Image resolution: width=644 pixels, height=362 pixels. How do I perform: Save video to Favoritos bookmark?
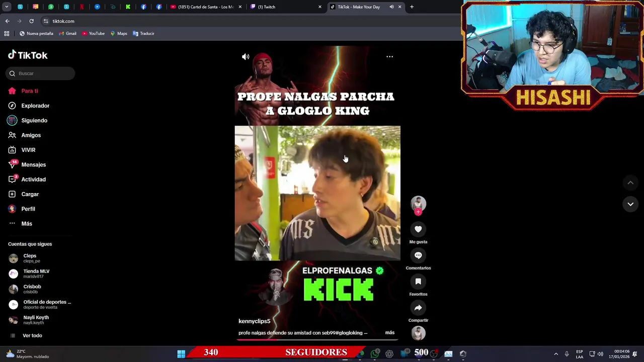coord(418,282)
